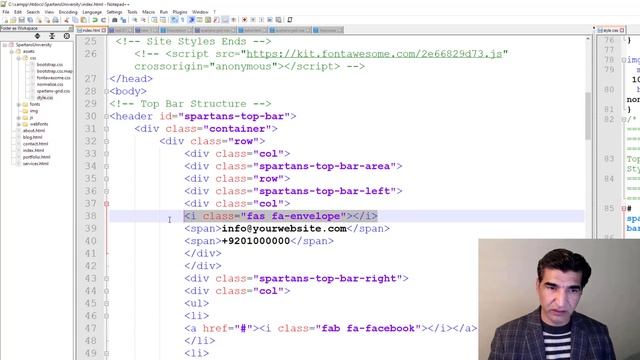Toggle word wrap in the toolbar
640x360 pixels.
click(174, 20)
